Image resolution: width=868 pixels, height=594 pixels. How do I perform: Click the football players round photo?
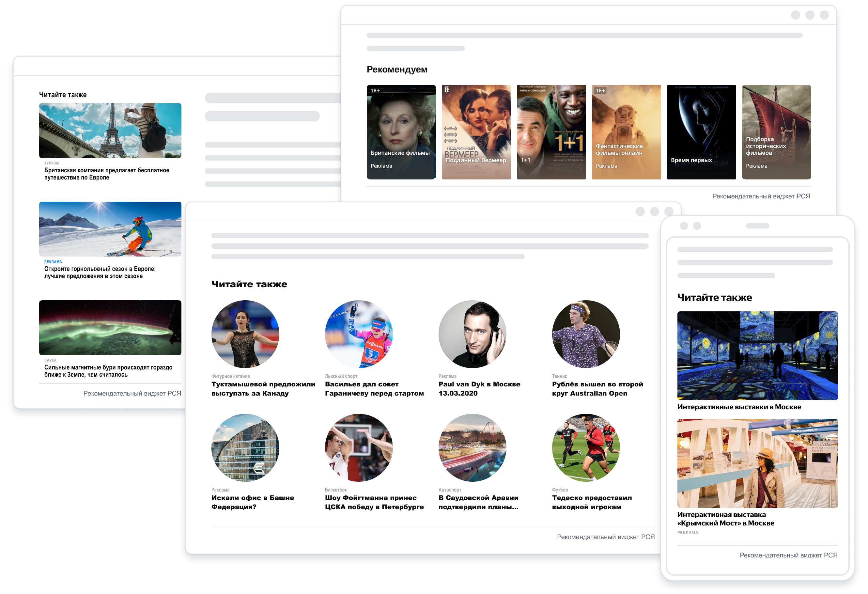click(x=586, y=447)
